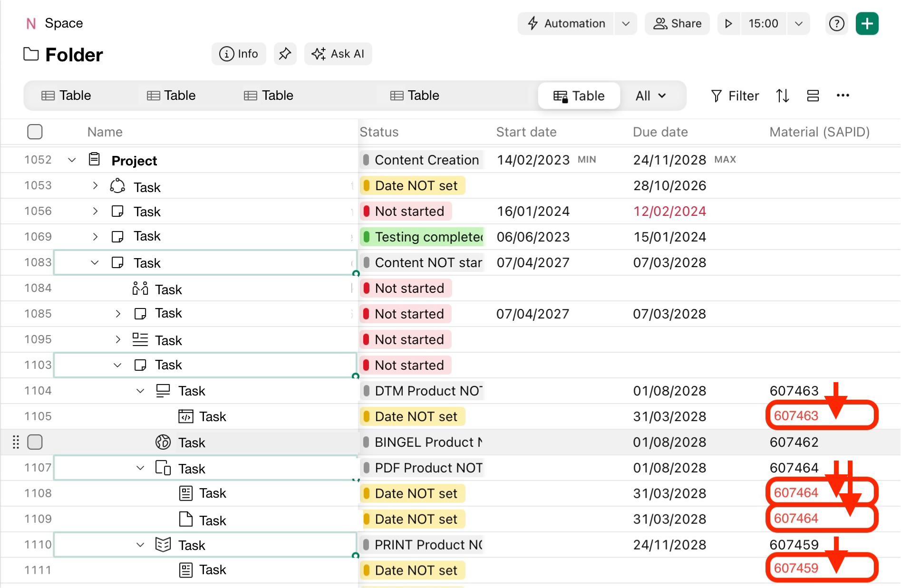This screenshot has height=588, width=901.
Task: Click the folder icon beside Folder title
Action: (31, 55)
